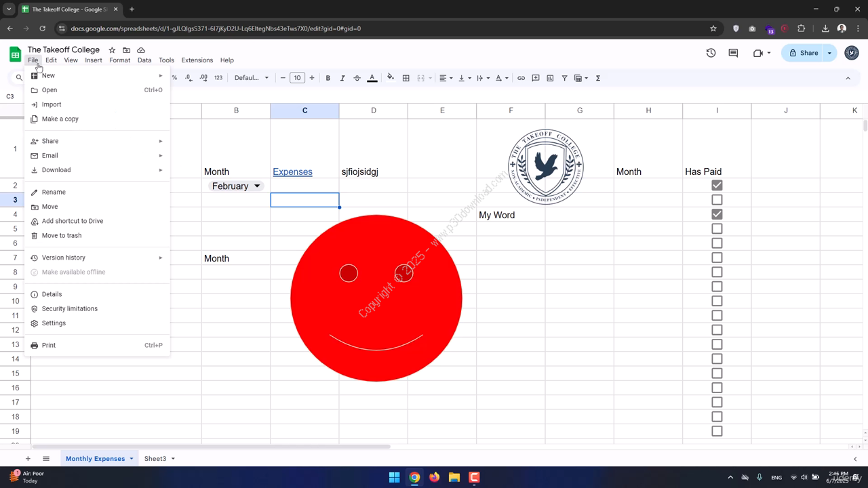
Task: View cloud save status icon
Action: (141, 50)
